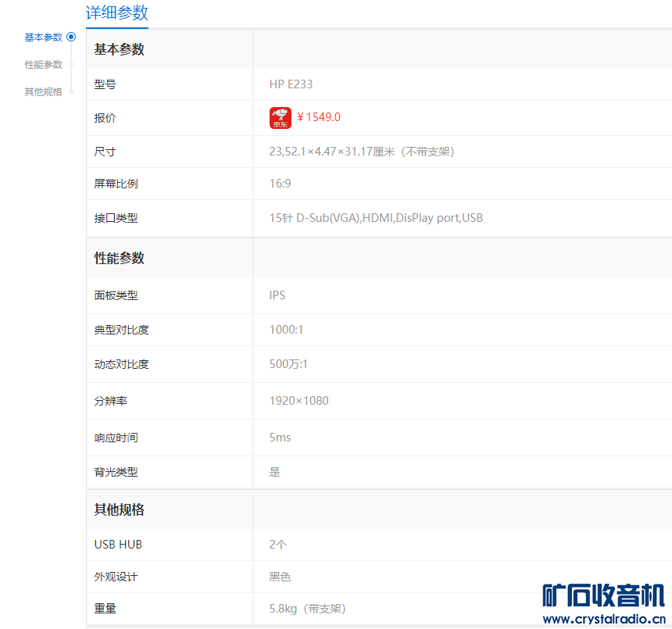The image size is (672, 629).
Task: Click the 接口类型 row label
Action: 116,218
